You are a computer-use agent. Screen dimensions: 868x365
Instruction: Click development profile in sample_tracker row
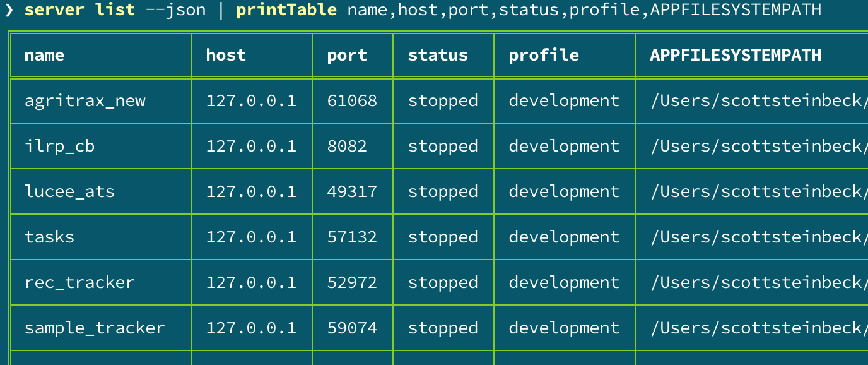tap(564, 328)
